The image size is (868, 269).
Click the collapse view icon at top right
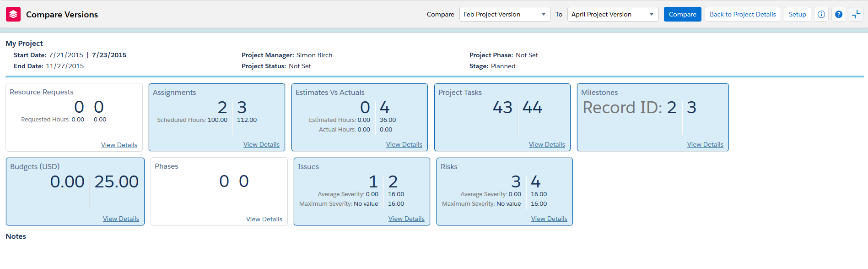coord(856,14)
